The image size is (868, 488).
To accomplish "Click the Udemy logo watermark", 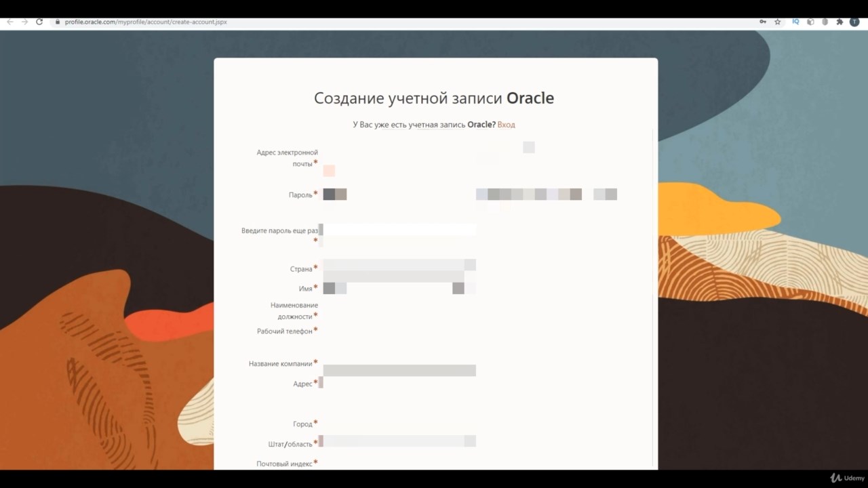I will click(x=847, y=478).
